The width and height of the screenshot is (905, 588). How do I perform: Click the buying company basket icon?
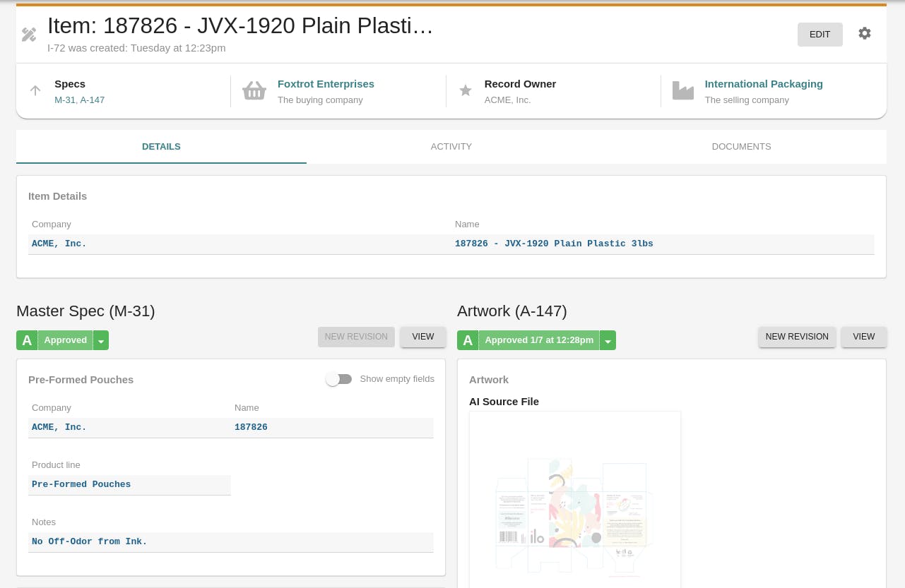coord(254,91)
